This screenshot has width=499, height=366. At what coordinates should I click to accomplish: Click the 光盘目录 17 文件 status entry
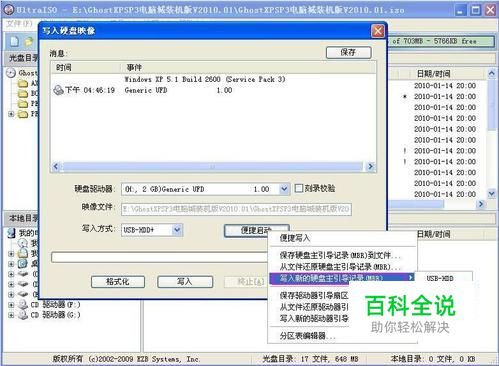310,359
